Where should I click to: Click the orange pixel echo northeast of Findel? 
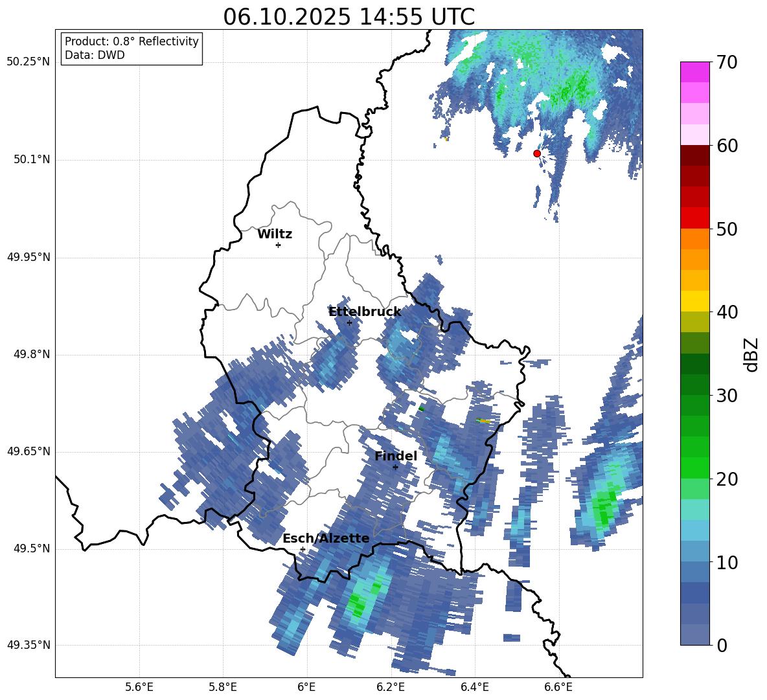[x=485, y=420]
